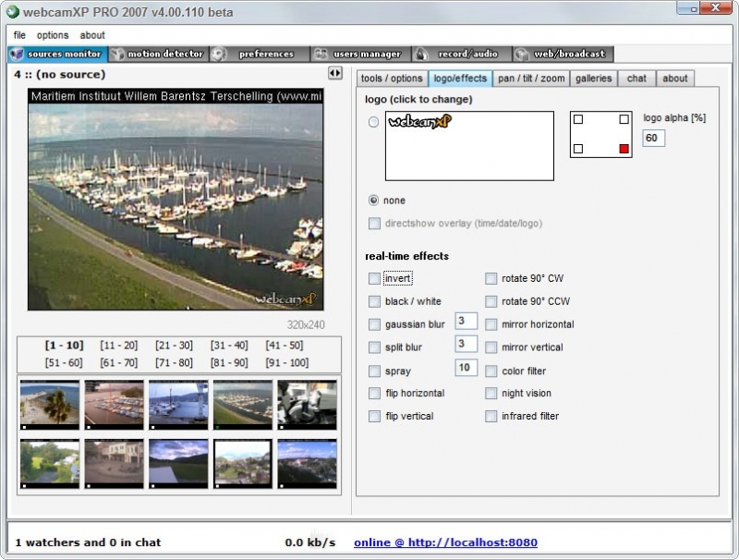Select the webcamXP logo radio button
The width and height of the screenshot is (739, 560).
click(373, 122)
